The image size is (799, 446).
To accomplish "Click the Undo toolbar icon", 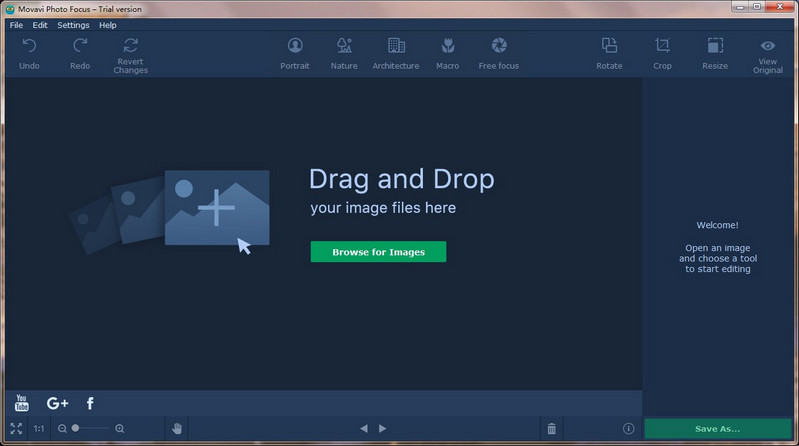I will [29, 46].
